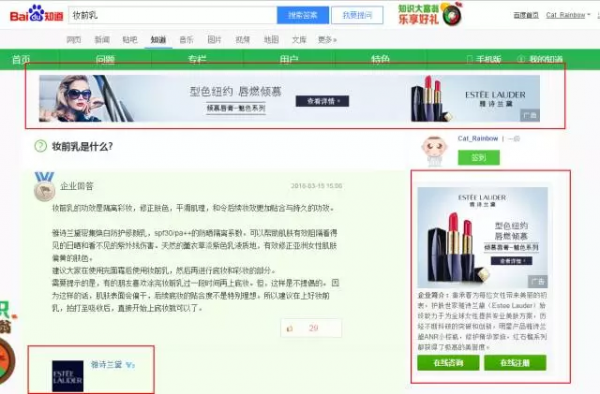600x394 pixels.
Task: Click the 我要提问 button
Action: 357,15
